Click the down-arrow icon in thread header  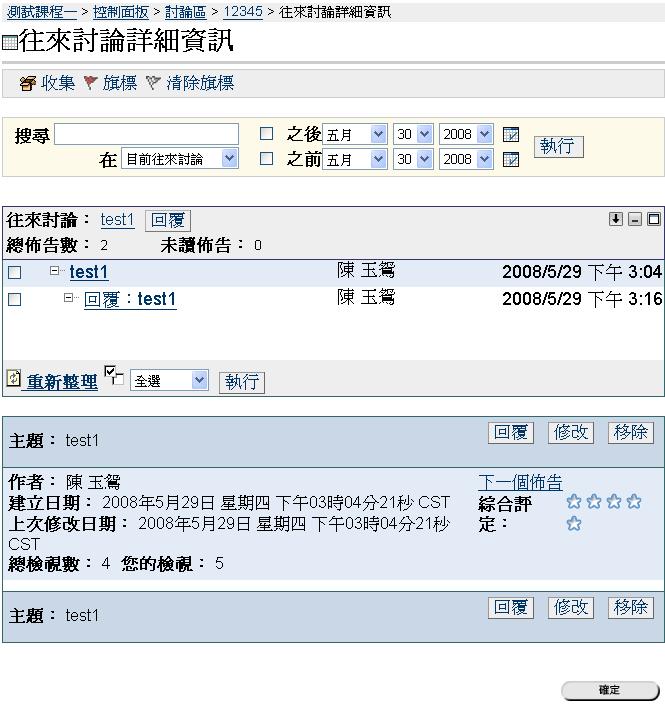[x=616, y=219]
